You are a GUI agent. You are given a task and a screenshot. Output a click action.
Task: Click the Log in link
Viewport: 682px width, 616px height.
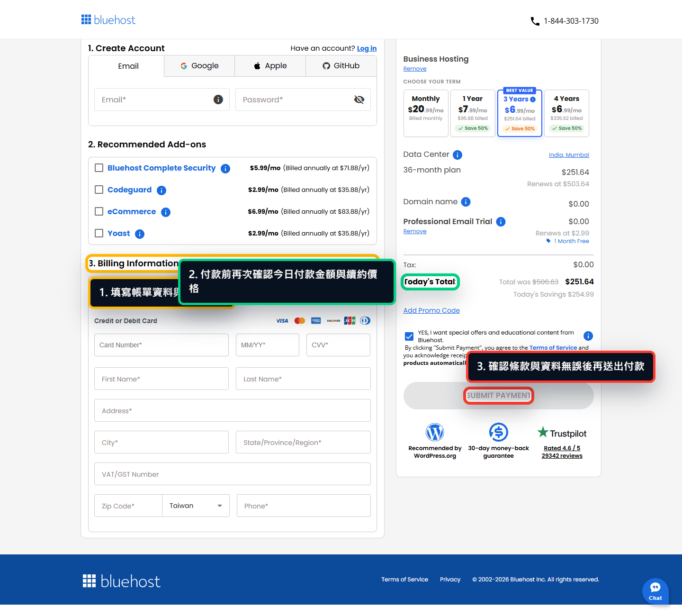(x=367, y=48)
